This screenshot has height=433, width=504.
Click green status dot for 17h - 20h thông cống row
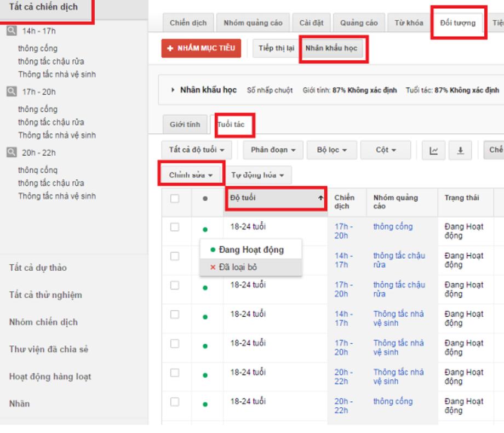tap(205, 229)
